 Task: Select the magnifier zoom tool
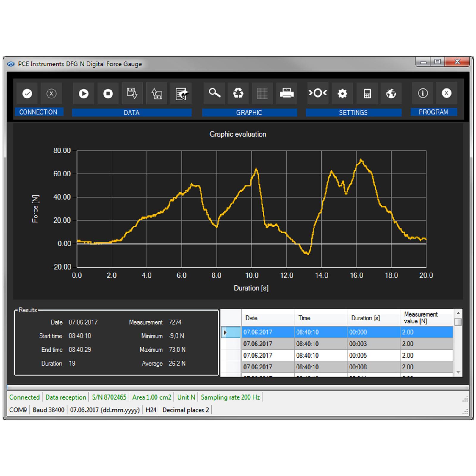tap(214, 93)
